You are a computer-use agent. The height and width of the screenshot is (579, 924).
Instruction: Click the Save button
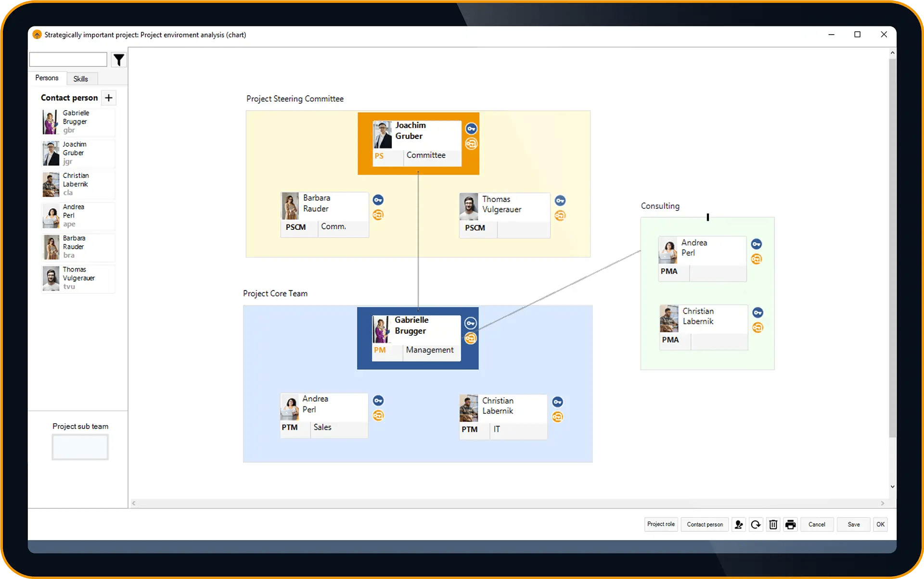(x=854, y=524)
